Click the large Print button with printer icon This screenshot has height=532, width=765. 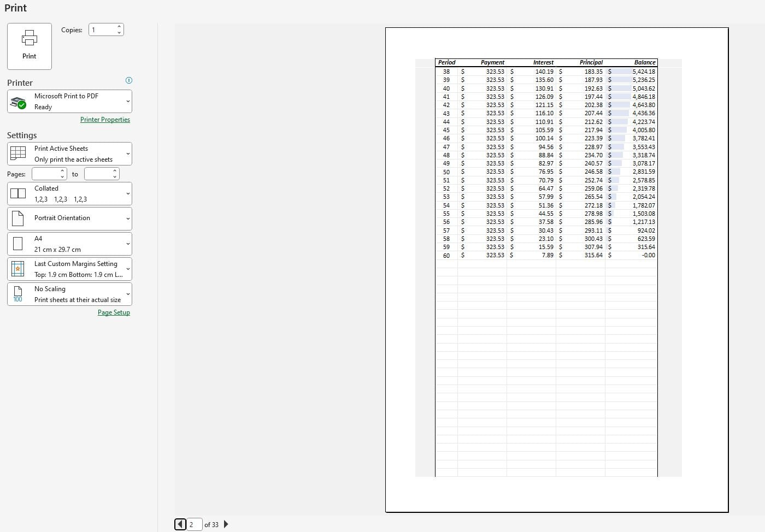29,46
